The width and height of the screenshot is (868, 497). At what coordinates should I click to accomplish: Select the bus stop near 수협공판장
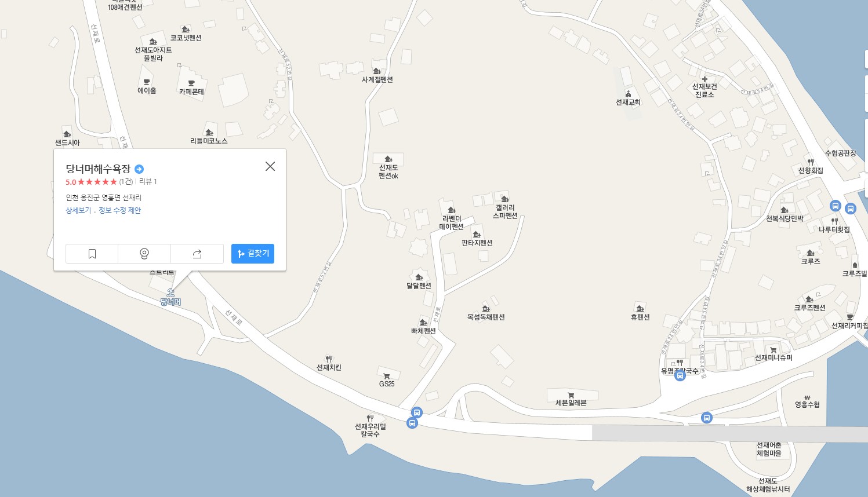836,206
